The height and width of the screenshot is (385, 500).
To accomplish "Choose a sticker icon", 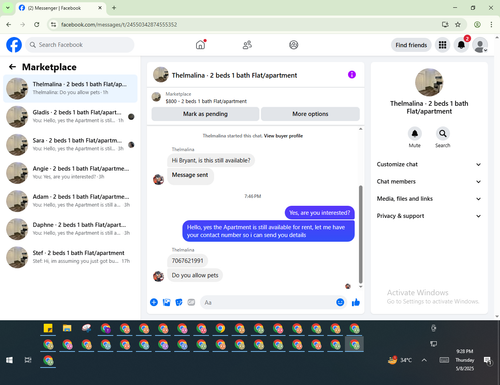I will point(179,302).
